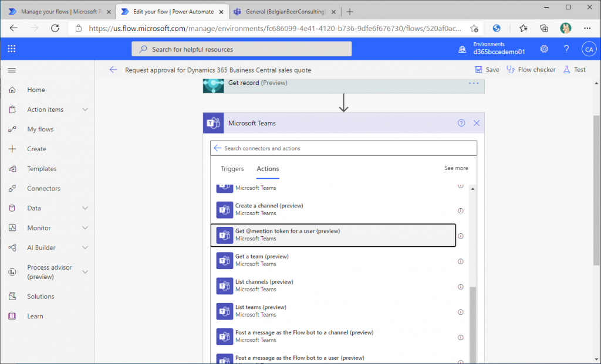Open a new browser tab
This screenshot has width=601, height=364.
350,12
